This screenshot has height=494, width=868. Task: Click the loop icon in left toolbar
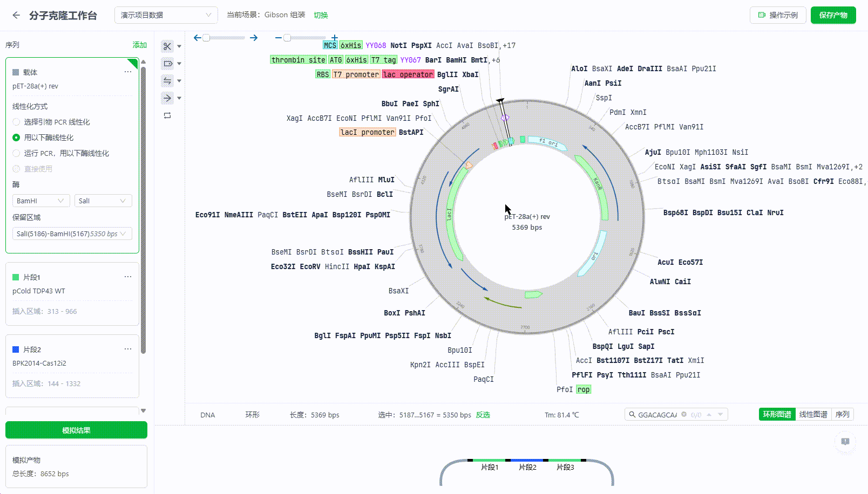pyautogui.click(x=167, y=115)
